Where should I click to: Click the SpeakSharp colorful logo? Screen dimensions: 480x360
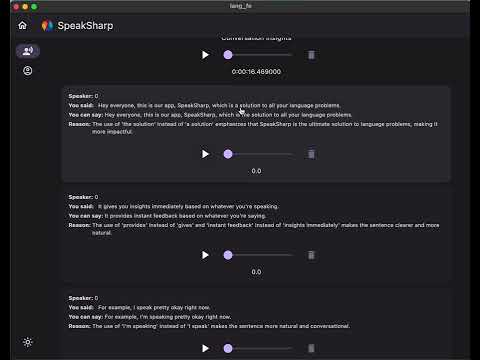click(x=47, y=25)
